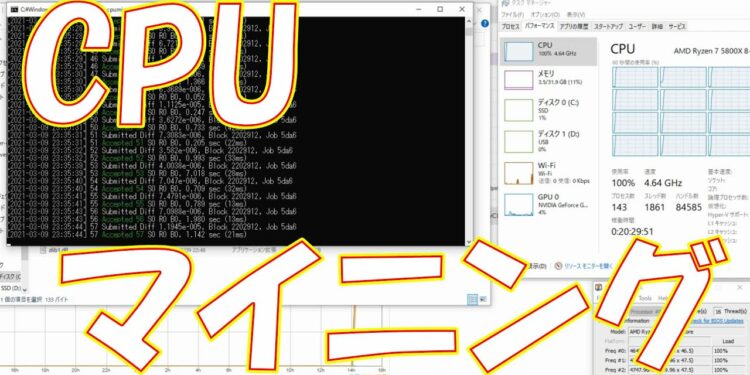Click the resource monitor icon beside the link

coord(558,266)
